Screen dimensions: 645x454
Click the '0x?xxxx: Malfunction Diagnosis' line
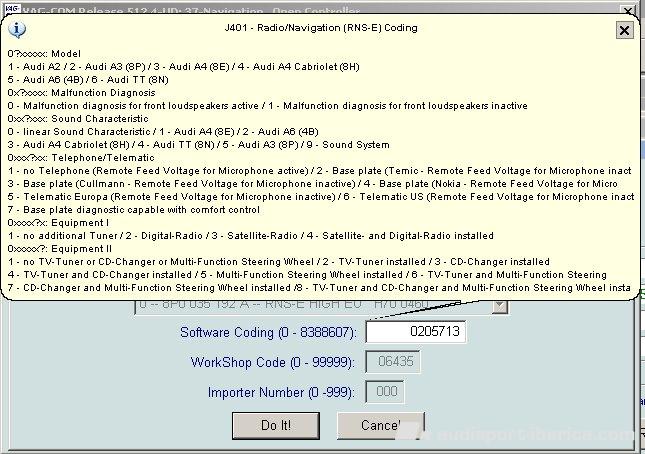[81, 93]
